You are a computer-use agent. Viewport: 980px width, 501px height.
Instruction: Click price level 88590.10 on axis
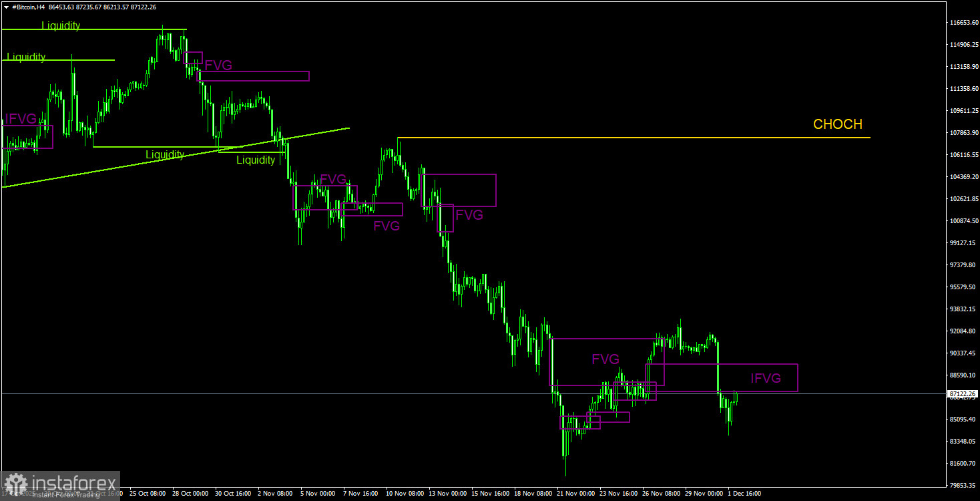coord(963,375)
